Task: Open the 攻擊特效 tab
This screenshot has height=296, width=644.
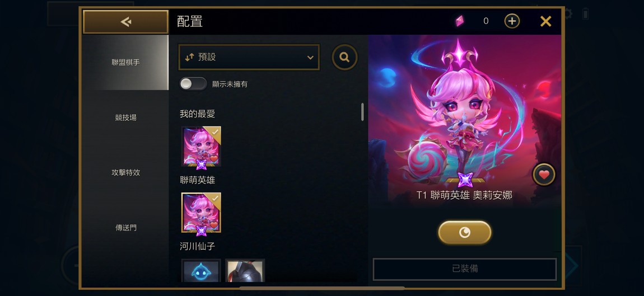Action: [125, 172]
